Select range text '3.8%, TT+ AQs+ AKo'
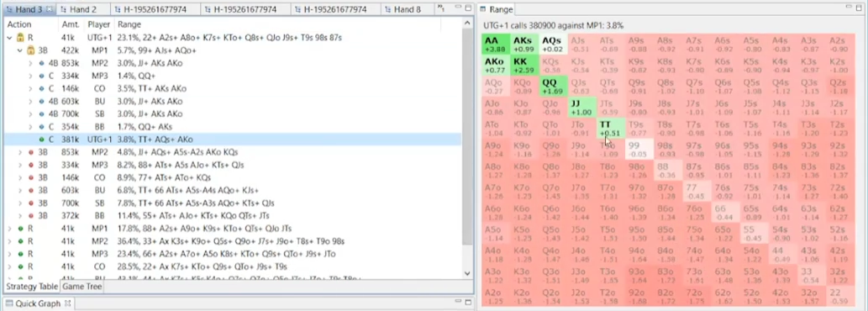Image resolution: width=868 pixels, height=311 pixels. pyautogui.click(x=155, y=140)
